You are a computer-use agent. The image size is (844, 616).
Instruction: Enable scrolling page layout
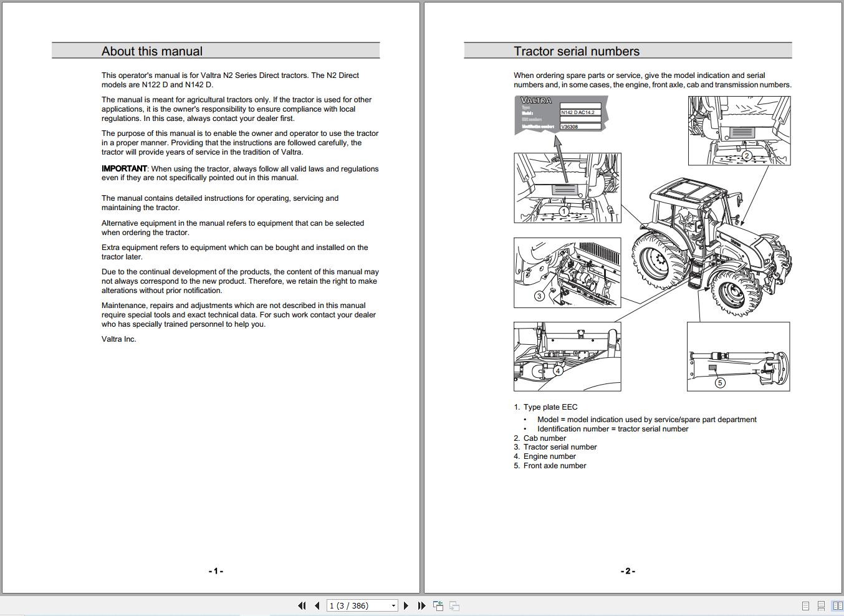pyautogui.click(x=821, y=606)
